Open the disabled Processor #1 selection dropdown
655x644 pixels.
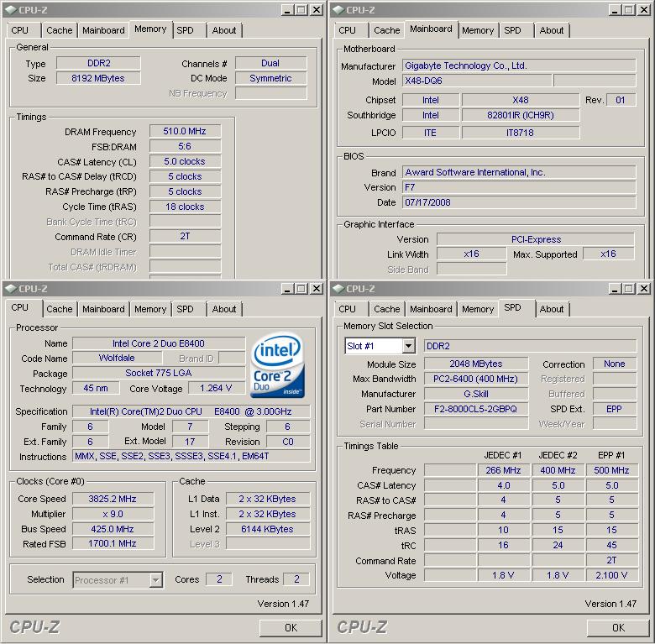[x=155, y=580]
